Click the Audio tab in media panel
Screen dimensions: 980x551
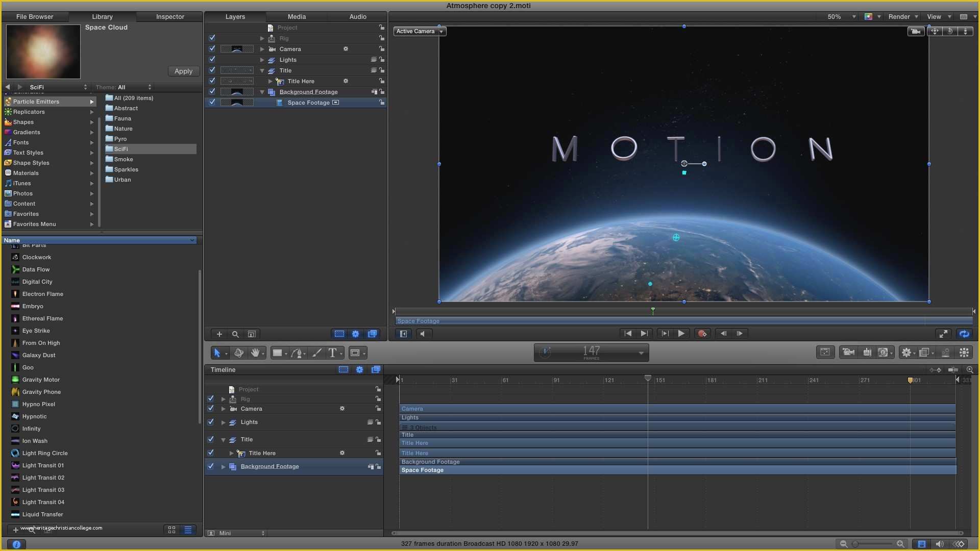[358, 16]
